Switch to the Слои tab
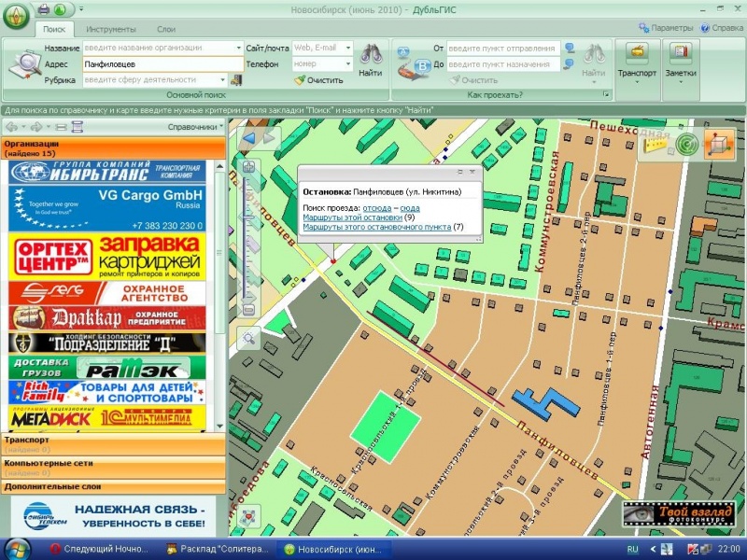 coord(166,29)
